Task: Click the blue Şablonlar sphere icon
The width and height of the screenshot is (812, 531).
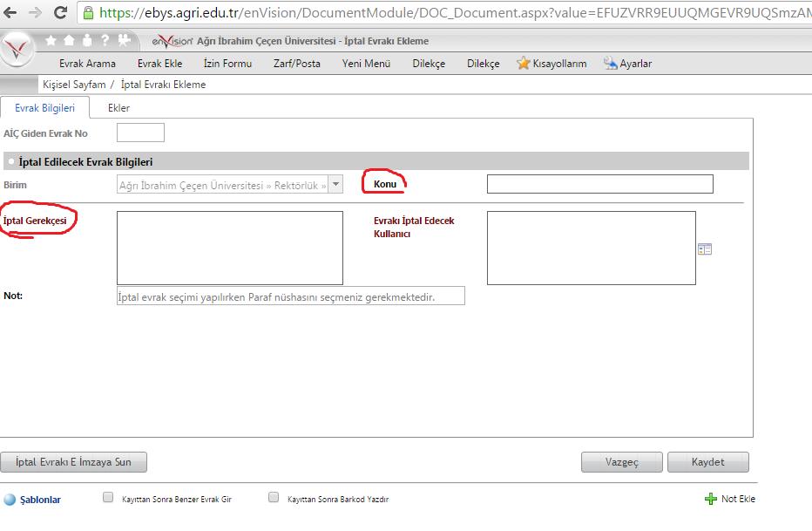Action: pyautogui.click(x=10, y=500)
